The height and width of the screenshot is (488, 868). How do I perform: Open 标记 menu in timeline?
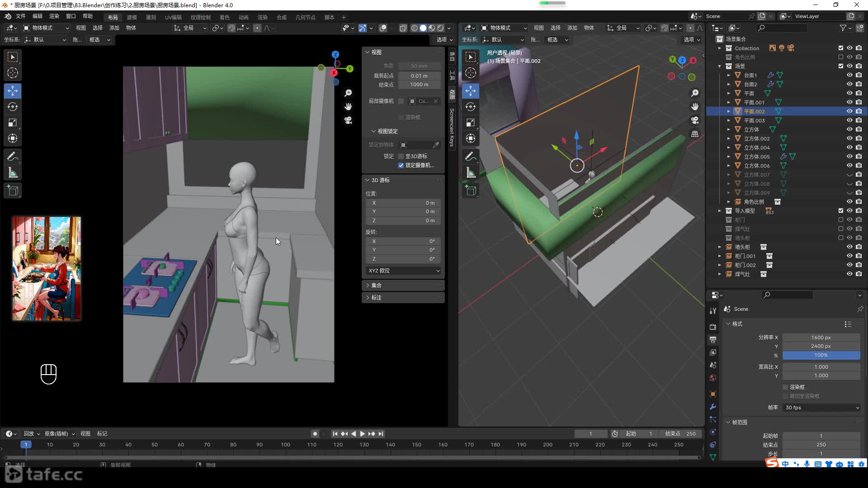pos(102,434)
